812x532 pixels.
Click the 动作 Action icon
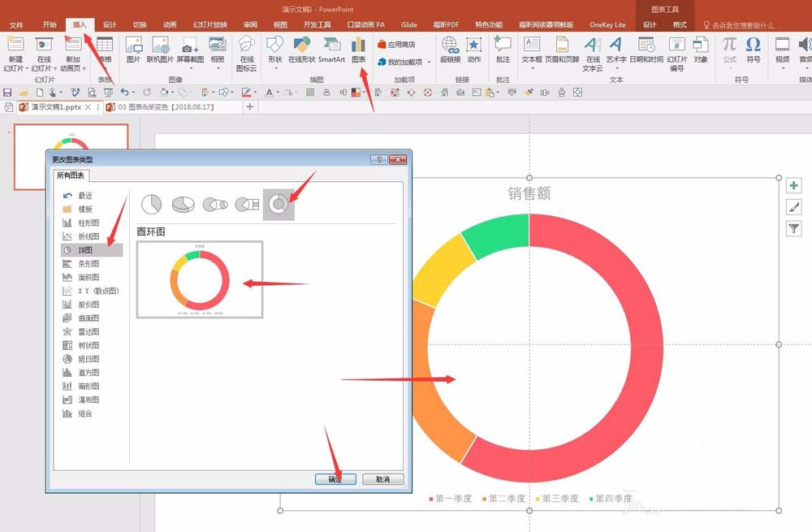click(x=474, y=45)
